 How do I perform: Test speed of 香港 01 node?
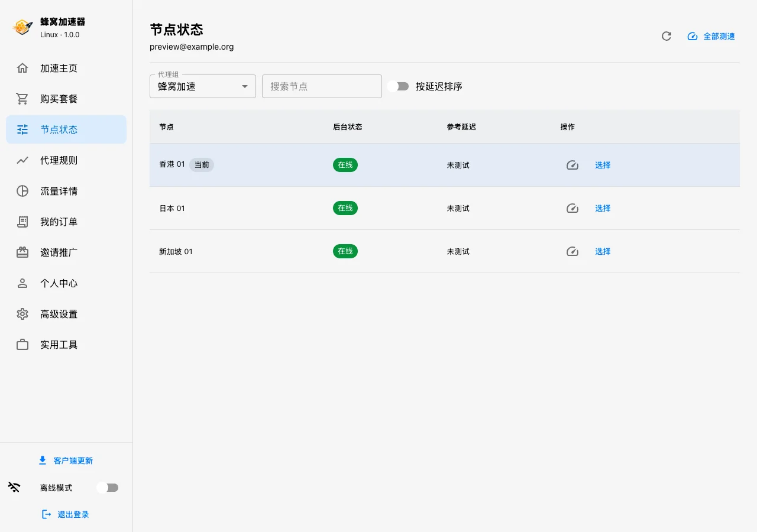[x=572, y=165]
